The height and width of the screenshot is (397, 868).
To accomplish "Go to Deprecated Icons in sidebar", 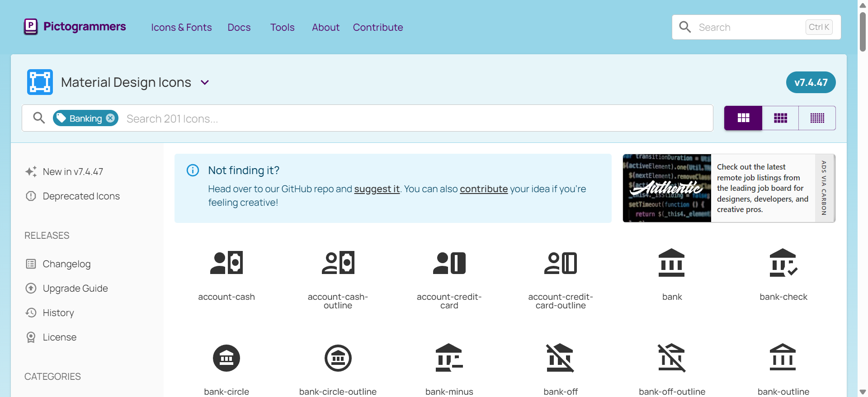I will [81, 196].
